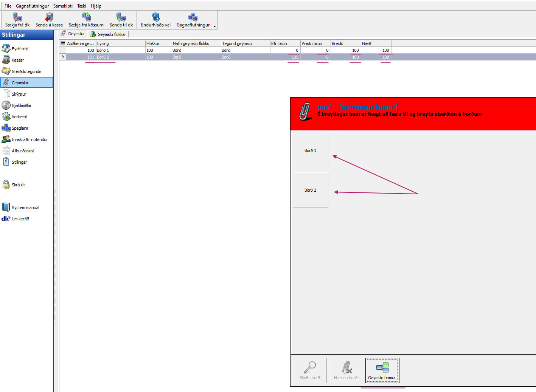Click Skrá út to log out
536x392 pixels.
click(x=18, y=185)
